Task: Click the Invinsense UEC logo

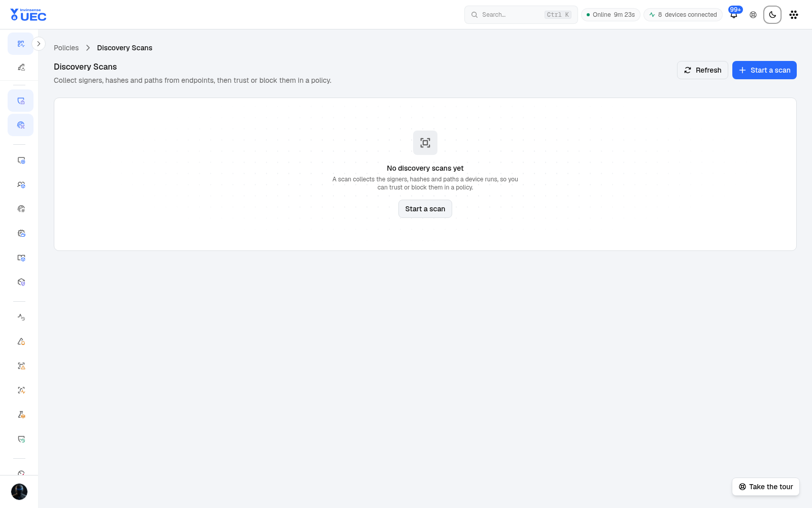Action: tap(28, 15)
